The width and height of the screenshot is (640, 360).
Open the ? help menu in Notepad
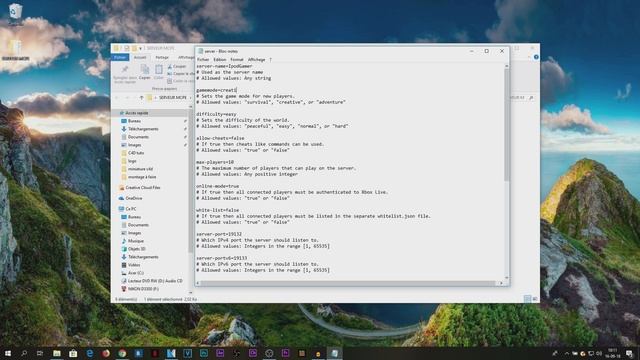(x=270, y=60)
